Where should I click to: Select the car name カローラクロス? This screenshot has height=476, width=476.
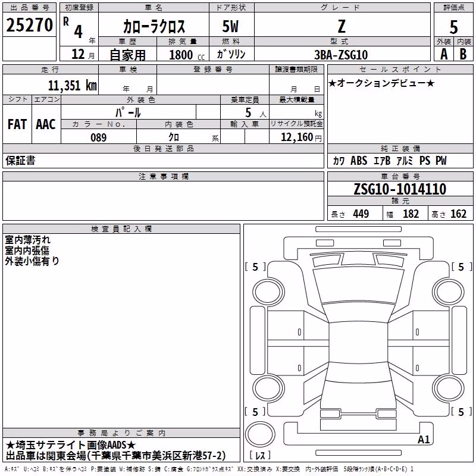click(x=154, y=26)
